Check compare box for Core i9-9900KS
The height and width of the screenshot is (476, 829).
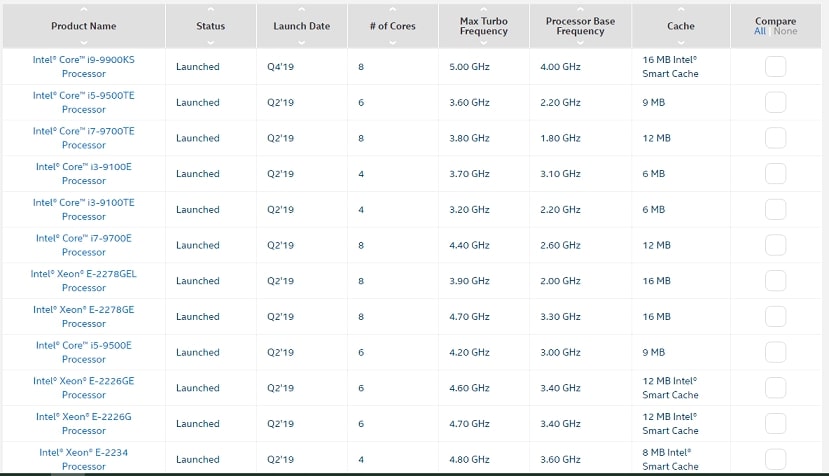pyautogui.click(x=775, y=67)
